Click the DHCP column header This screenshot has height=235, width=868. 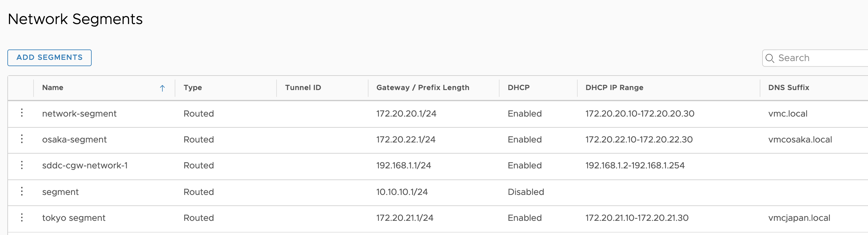(x=519, y=88)
